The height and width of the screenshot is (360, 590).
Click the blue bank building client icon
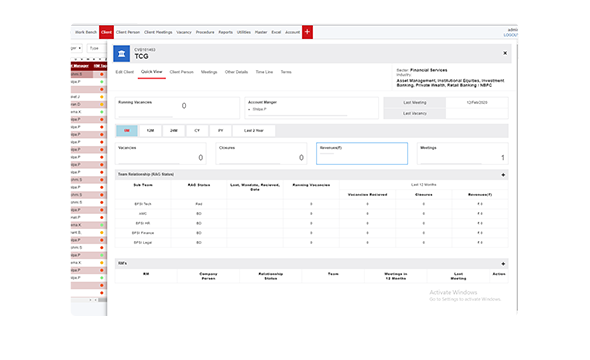point(122,54)
